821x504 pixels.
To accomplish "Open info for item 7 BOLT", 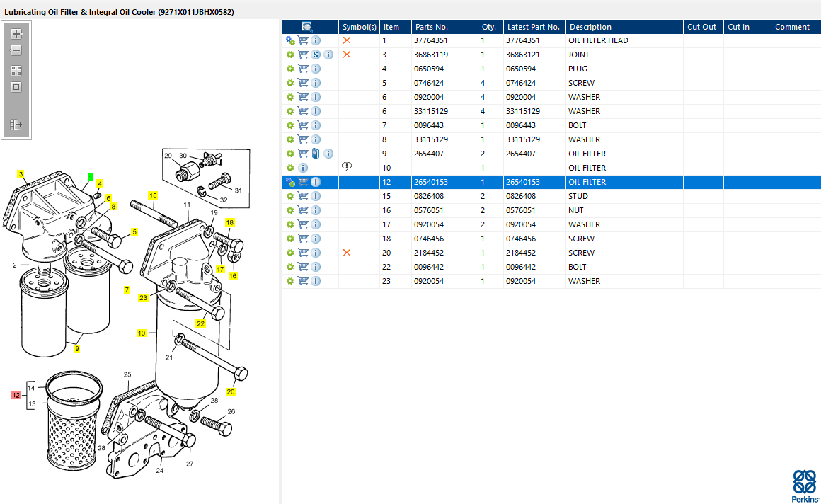I will pos(316,125).
